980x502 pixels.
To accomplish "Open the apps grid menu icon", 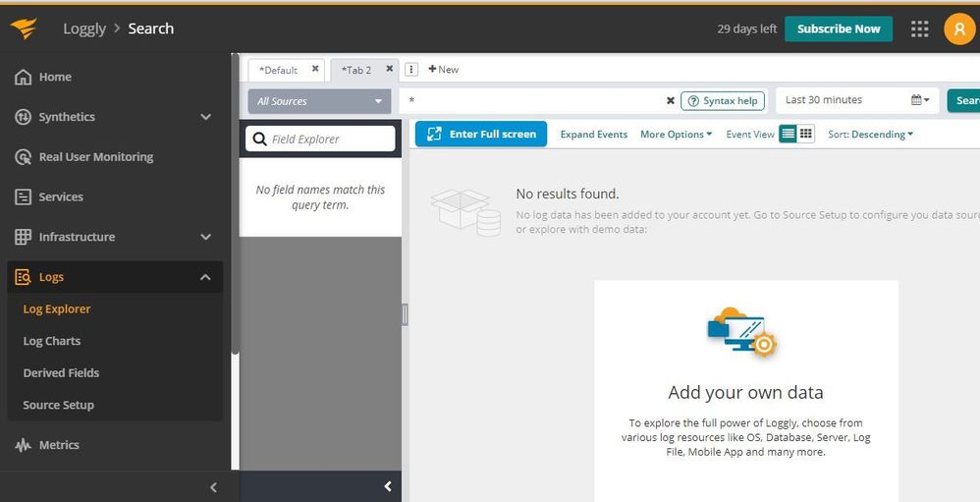I will (x=919, y=28).
